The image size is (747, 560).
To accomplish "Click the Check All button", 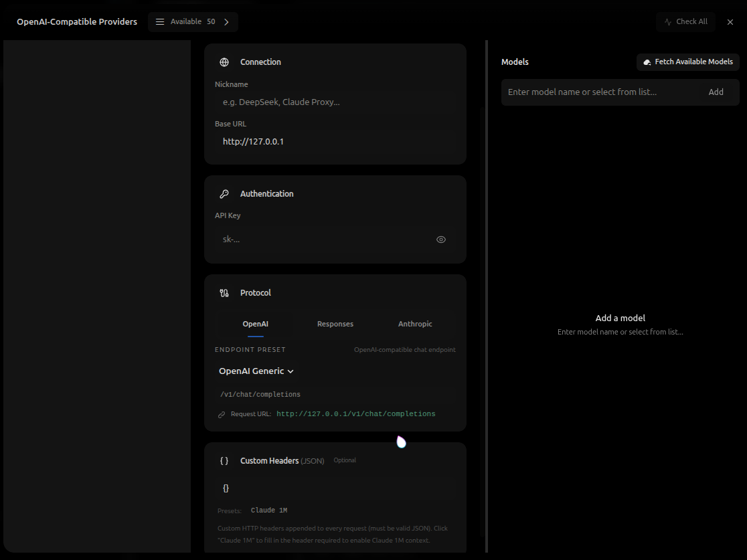I will [x=685, y=22].
